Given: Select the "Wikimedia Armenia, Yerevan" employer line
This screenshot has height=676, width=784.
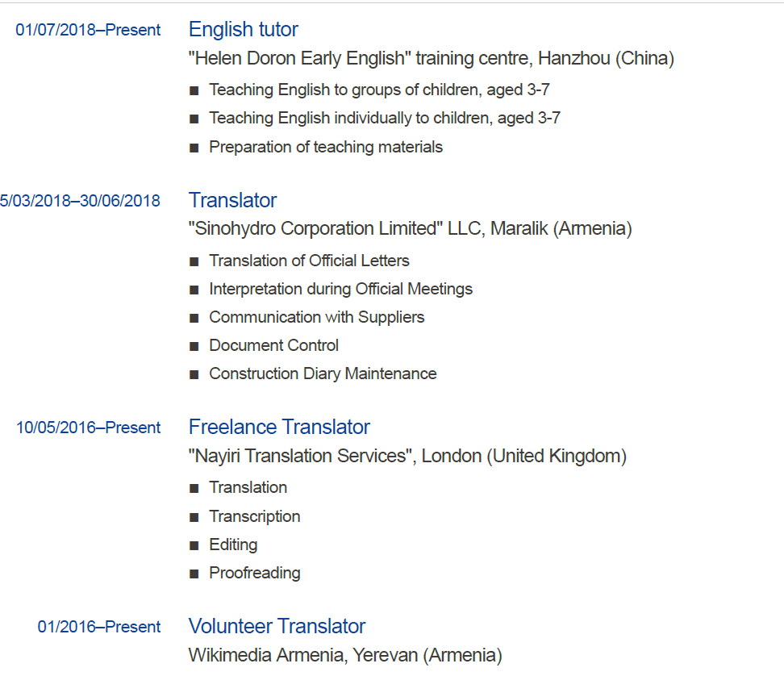Looking at the screenshot, I should pos(344,655).
